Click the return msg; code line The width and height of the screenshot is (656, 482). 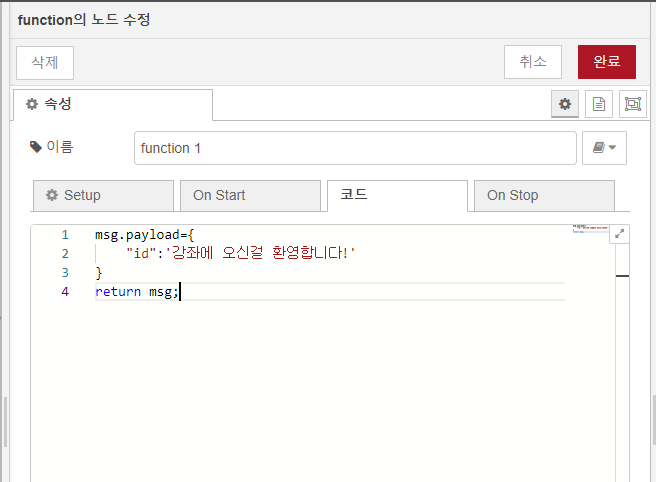coord(137,292)
